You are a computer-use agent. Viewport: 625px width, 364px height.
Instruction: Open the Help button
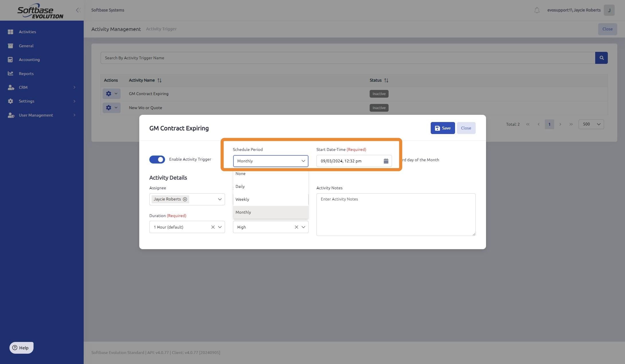[x=21, y=348]
